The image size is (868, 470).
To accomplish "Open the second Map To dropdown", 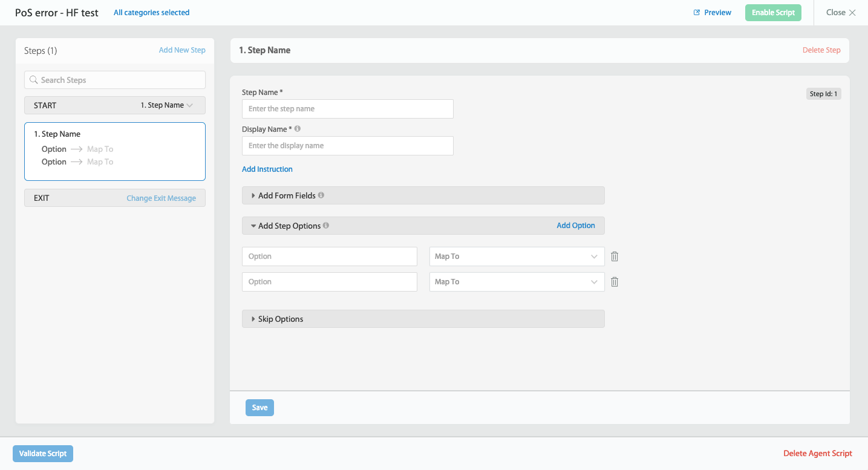I will coord(516,281).
